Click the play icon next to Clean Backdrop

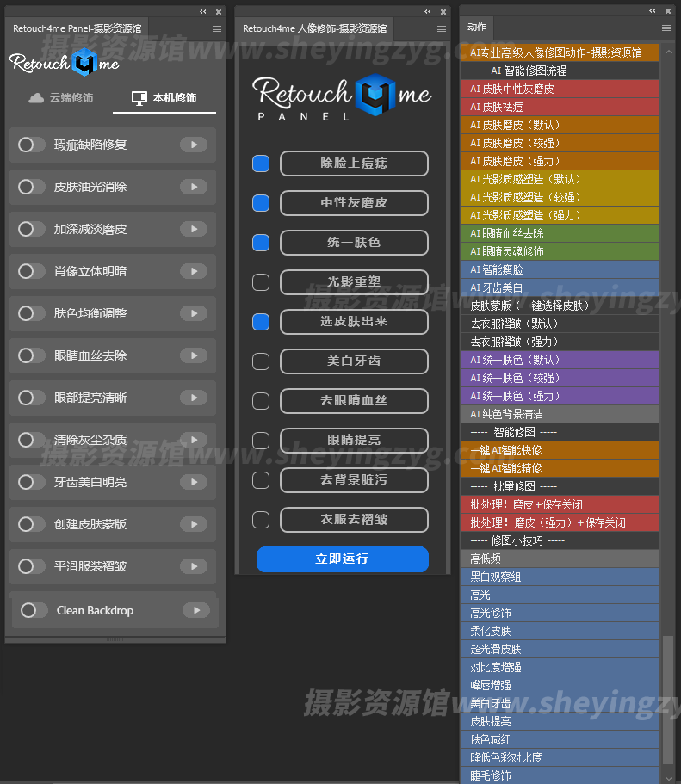(x=196, y=610)
